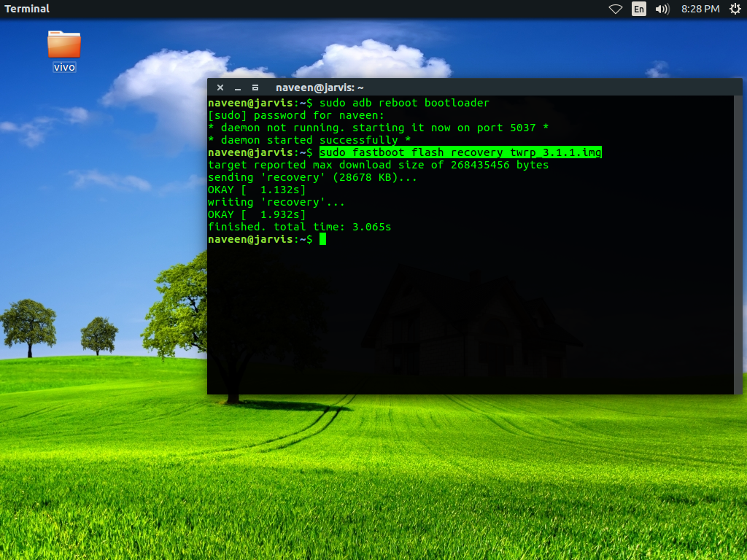
Task: Click the highlighted fastboot flash recovery command
Action: pyautogui.click(x=460, y=152)
